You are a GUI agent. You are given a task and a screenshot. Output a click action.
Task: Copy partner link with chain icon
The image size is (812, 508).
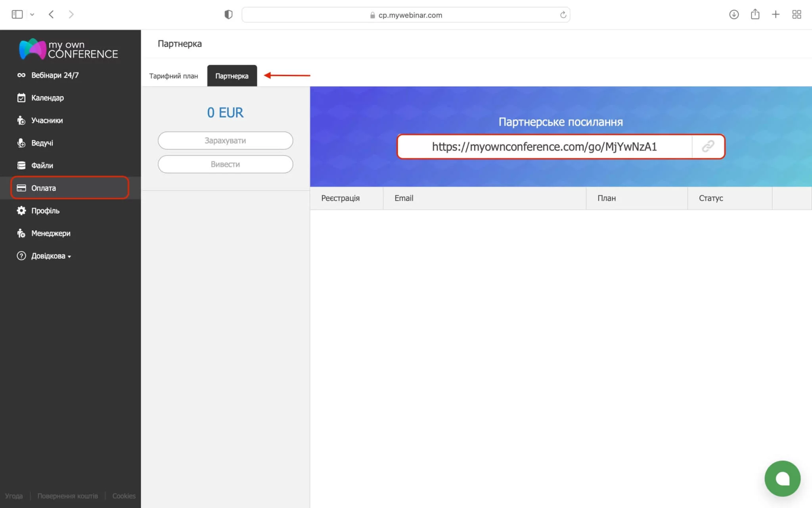click(x=708, y=146)
